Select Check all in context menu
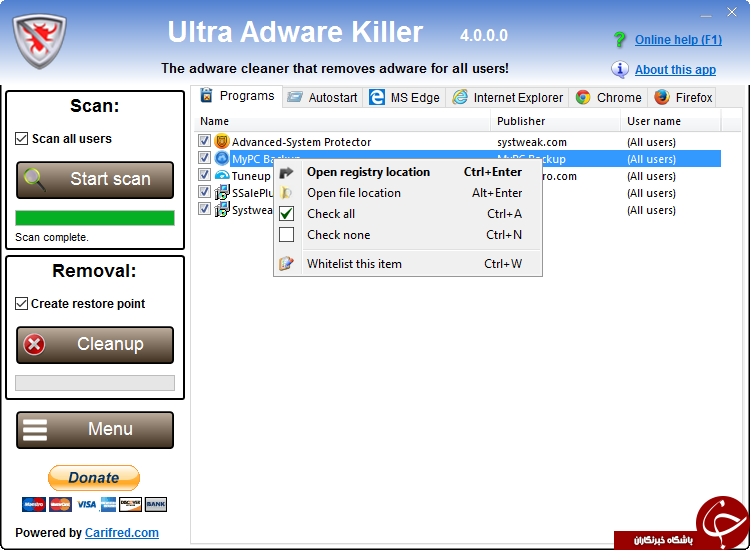 pyautogui.click(x=408, y=214)
